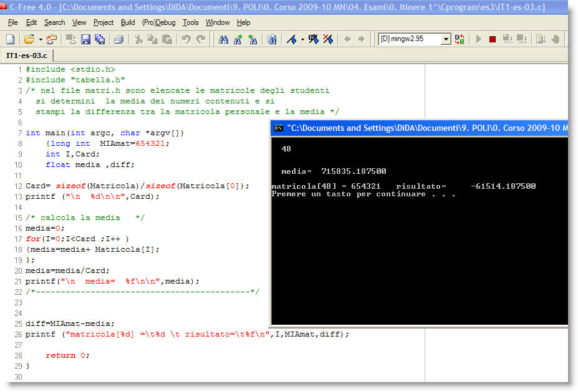
Task: Click Find Next binoculars with right arrow
Action: click(238, 39)
